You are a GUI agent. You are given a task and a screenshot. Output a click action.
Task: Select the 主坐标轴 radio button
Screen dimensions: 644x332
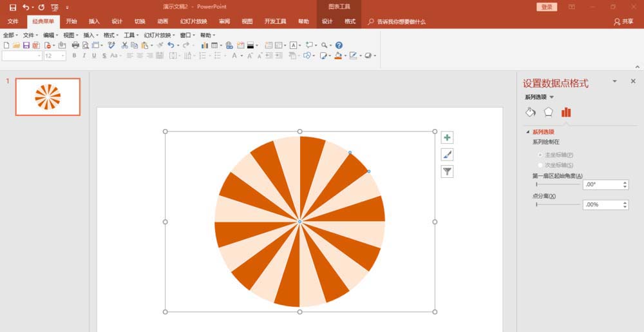(x=540, y=155)
